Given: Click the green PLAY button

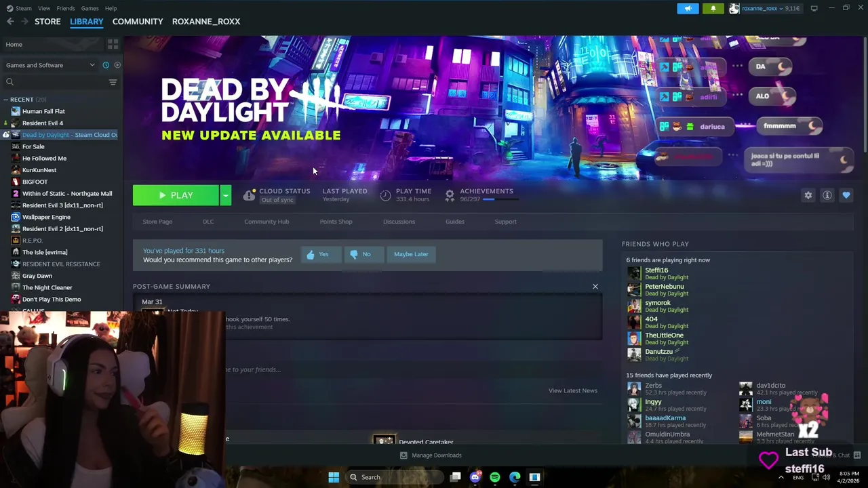Looking at the screenshot, I should 176,195.
